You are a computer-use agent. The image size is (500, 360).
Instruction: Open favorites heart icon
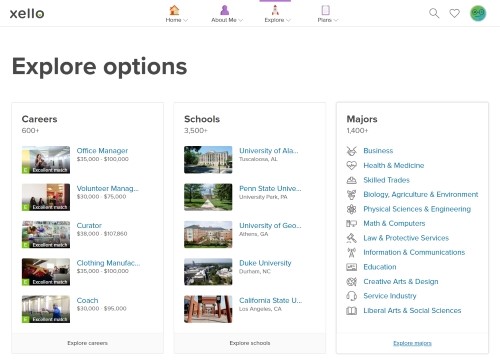click(x=454, y=13)
